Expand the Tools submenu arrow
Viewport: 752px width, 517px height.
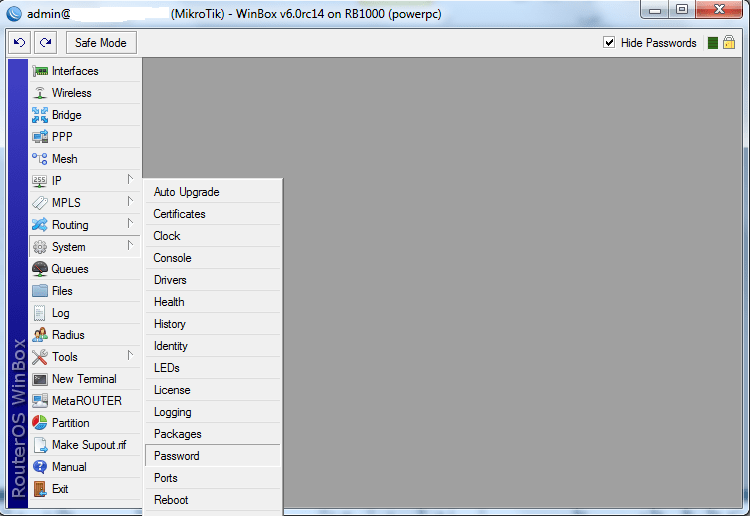click(130, 355)
